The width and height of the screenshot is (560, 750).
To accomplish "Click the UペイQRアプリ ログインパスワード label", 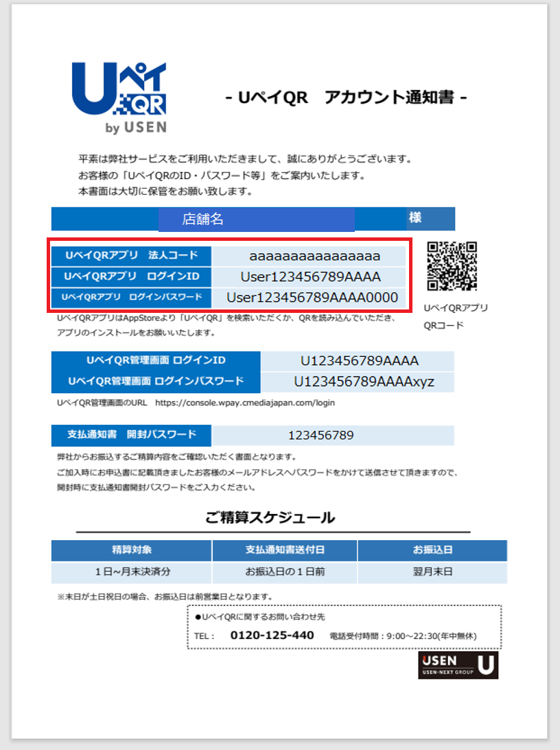I will (131, 297).
